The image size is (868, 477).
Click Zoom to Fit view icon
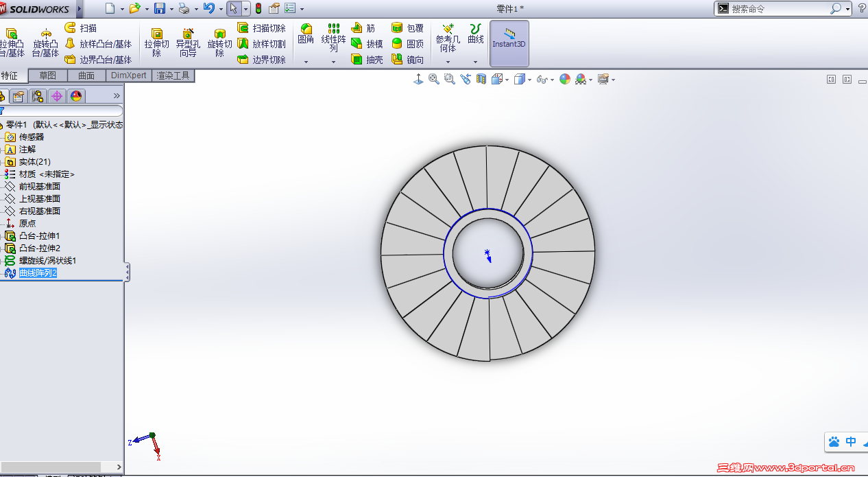(x=433, y=79)
